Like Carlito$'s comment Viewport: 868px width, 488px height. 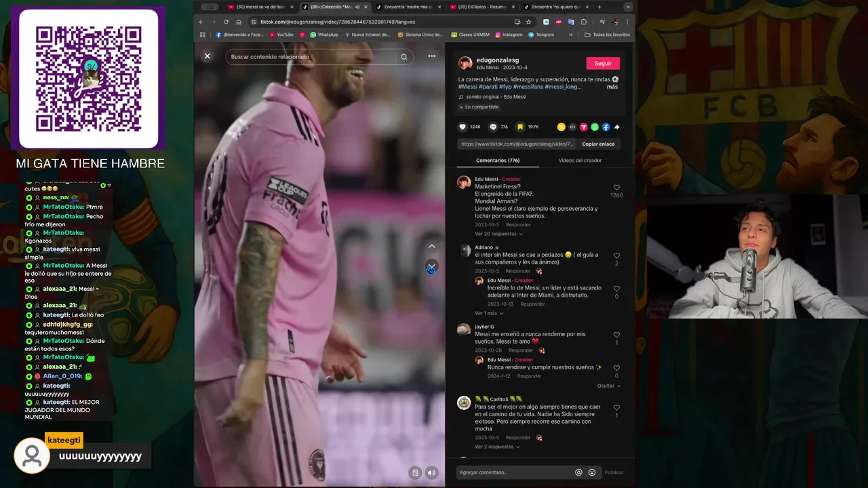pyautogui.click(x=616, y=408)
